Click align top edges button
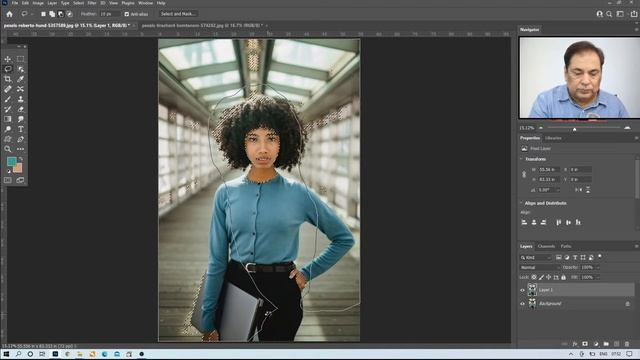Image resolution: width=640 pixels, height=360 pixels. click(x=558, y=222)
